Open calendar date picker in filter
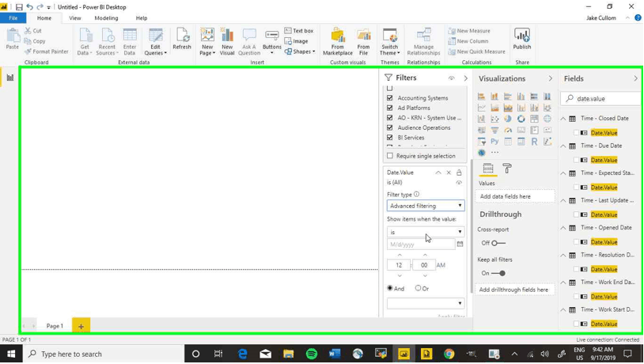 460,244
